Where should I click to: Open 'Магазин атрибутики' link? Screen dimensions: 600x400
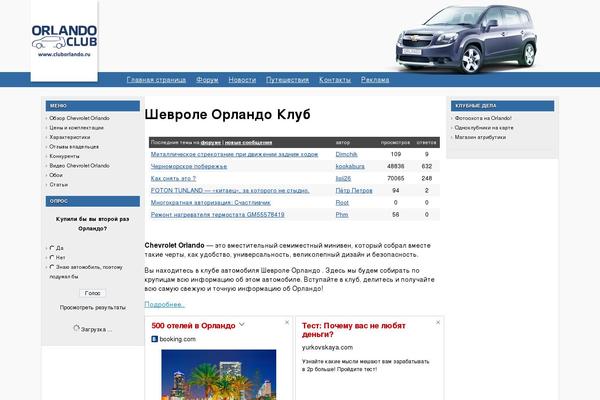coord(480,137)
